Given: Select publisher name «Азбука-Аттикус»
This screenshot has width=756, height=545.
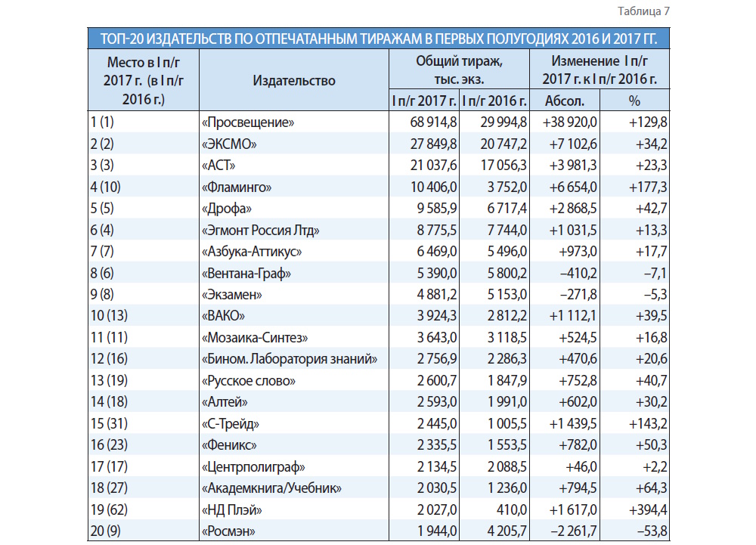Looking at the screenshot, I should point(252,252).
